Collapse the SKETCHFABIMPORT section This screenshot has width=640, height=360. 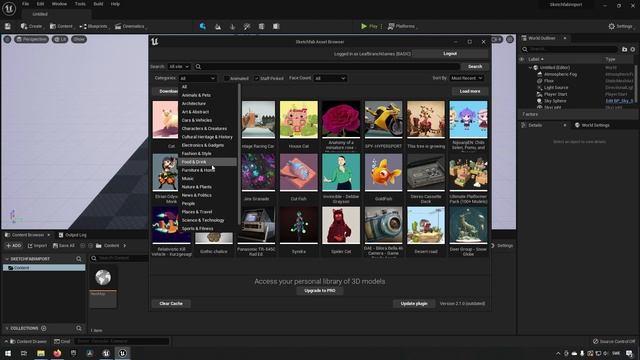(x=7, y=259)
